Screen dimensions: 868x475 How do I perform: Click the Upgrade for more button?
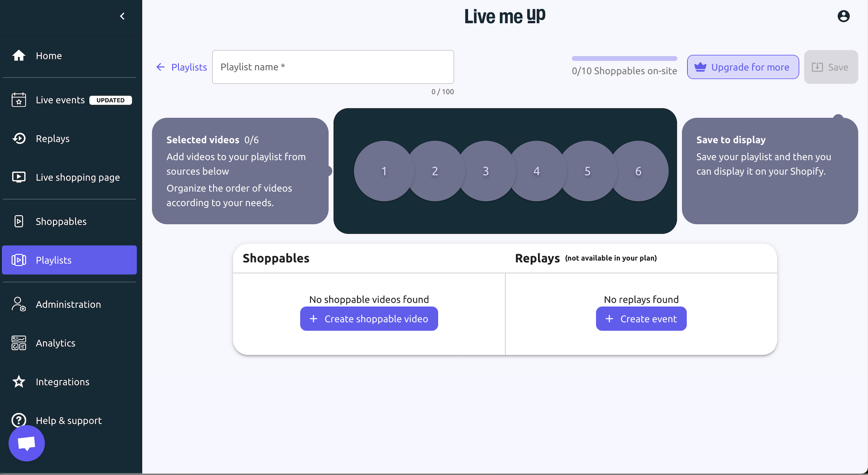743,67
